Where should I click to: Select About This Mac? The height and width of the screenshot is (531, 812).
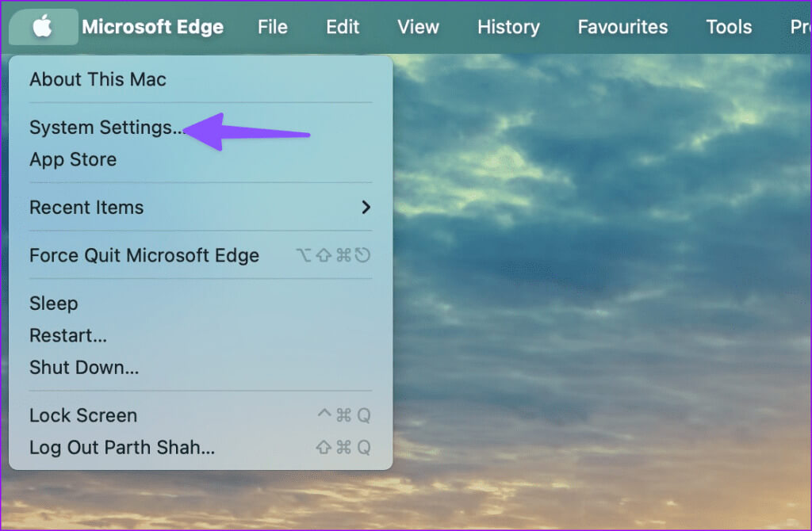click(x=201, y=79)
